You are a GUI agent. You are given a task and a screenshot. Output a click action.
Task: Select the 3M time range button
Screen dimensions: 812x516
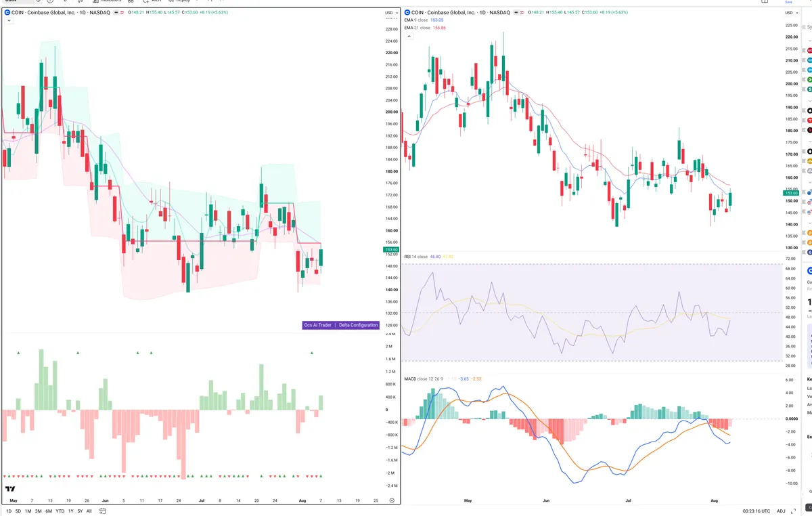coord(38,511)
